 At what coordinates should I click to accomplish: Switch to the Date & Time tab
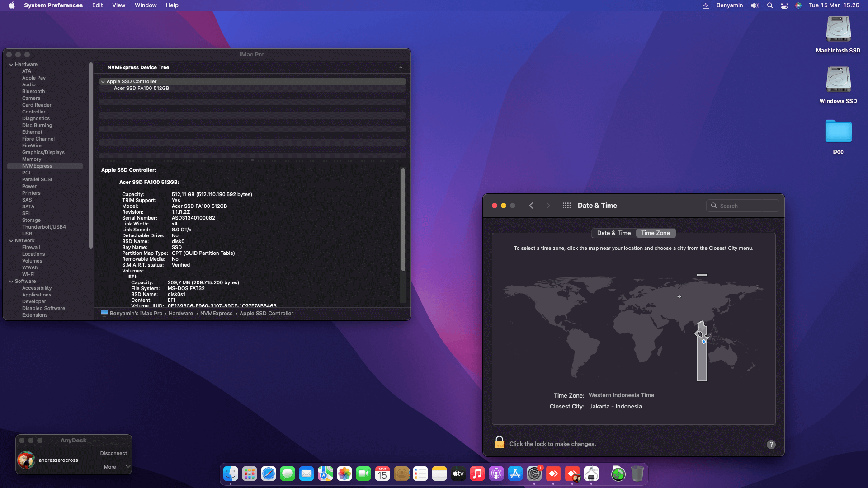614,233
